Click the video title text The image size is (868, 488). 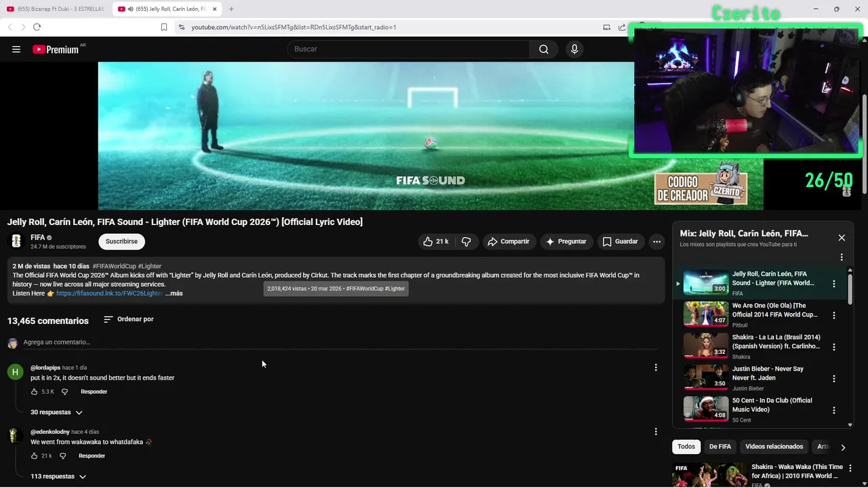pyautogui.click(x=185, y=222)
